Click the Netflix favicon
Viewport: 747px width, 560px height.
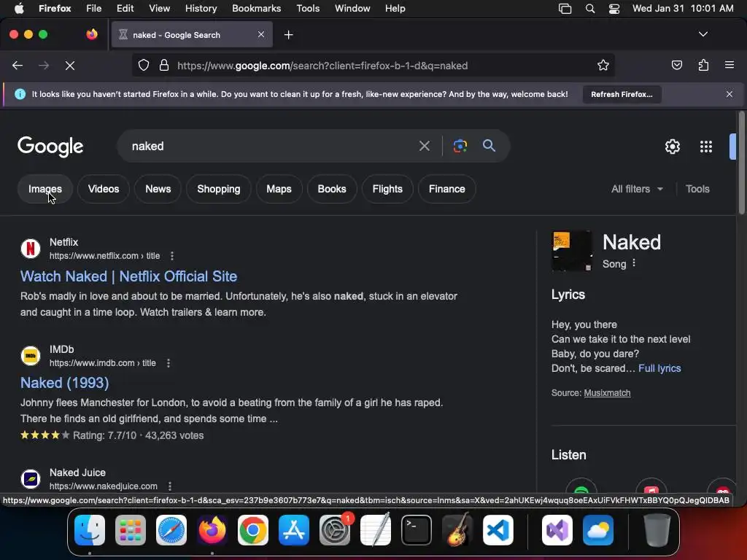click(x=31, y=249)
